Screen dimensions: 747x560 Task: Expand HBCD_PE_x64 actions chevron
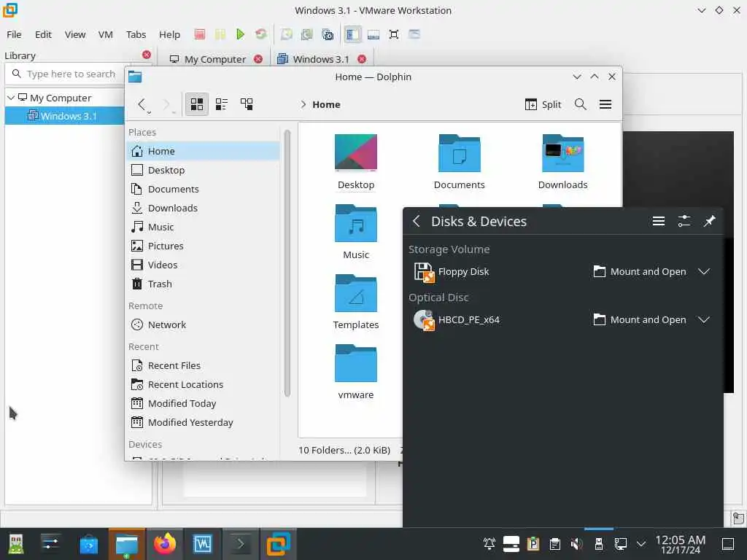coord(704,319)
